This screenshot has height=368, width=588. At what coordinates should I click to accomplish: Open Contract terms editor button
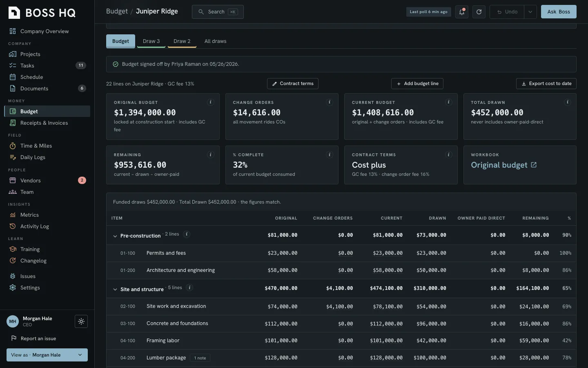(293, 84)
